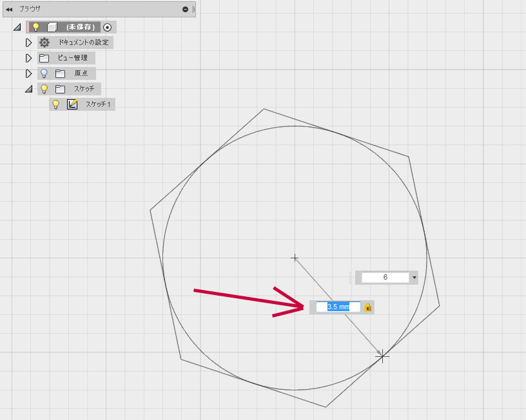Click the component cube icon of the unsaved document

52,27
